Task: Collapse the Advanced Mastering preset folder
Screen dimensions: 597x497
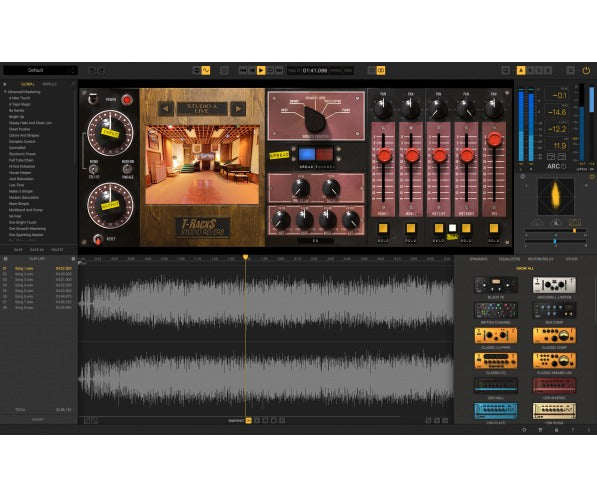Action: coord(5,92)
